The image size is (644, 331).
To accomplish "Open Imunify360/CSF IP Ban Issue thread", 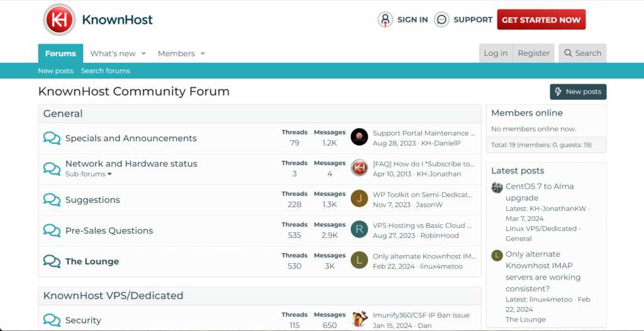I will 421,315.
